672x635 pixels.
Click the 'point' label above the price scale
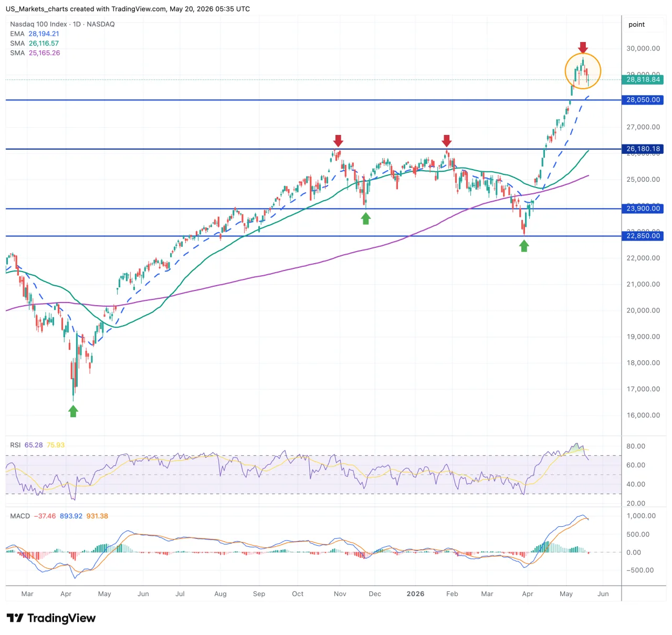pos(636,25)
